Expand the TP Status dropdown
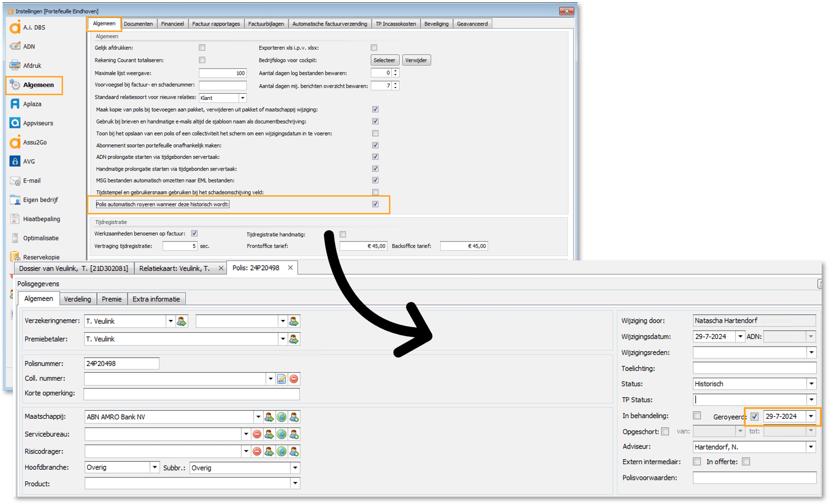Viewport: 829px width, 504px height. pos(811,400)
